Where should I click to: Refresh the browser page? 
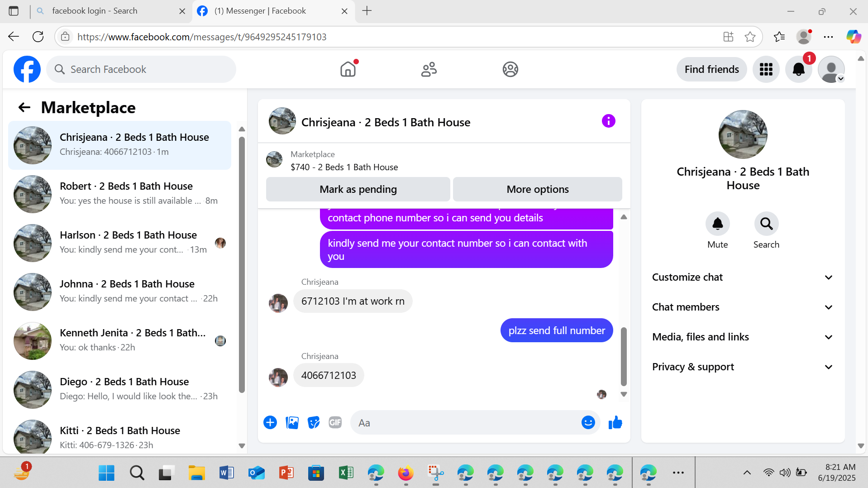(x=38, y=37)
